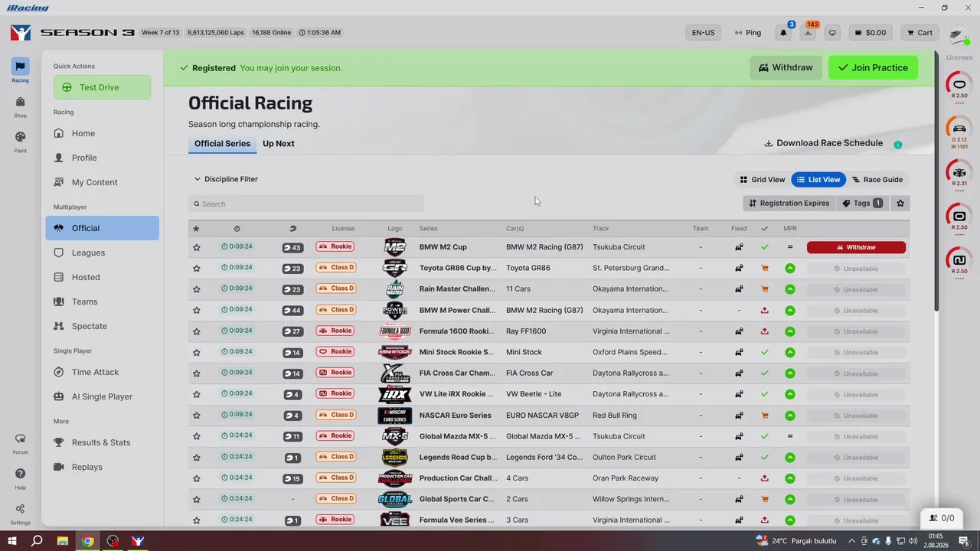Select the Official Series tab
980x551 pixels.
click(x=222, y=144)
